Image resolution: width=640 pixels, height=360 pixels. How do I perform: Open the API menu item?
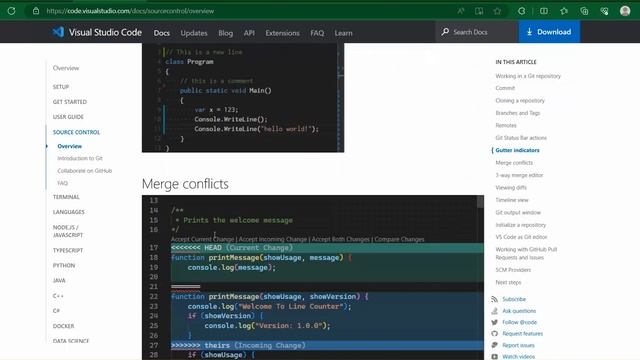[249, 33]
